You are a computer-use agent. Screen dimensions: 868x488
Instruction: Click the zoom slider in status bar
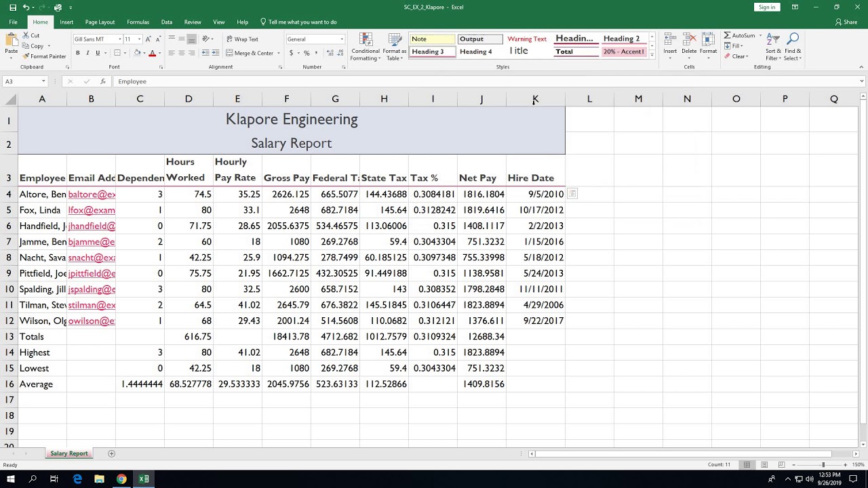pyautogui.click(x=823, y=464)
